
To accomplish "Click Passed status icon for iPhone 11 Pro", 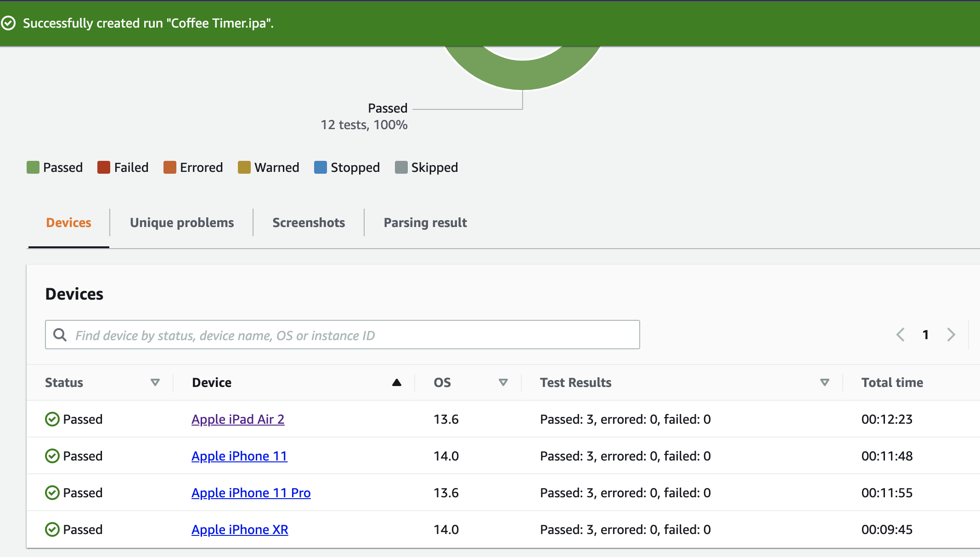I will click(52, 493).
